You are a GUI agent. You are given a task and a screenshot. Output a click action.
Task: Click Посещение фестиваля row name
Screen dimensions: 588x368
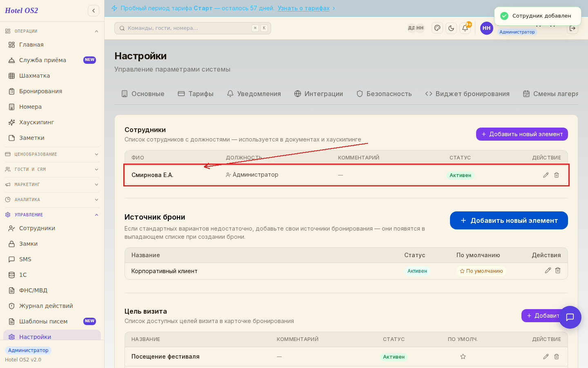click(165, 357)
